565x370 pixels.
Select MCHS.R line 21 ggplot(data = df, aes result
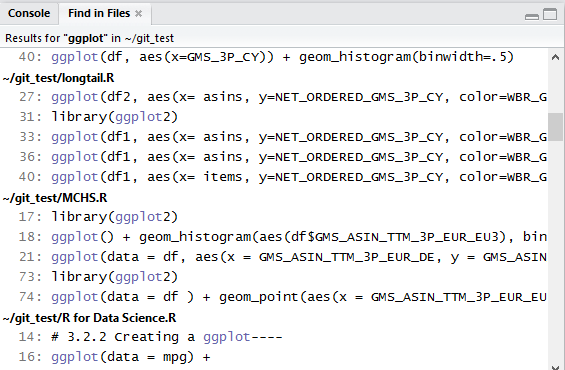274,257
